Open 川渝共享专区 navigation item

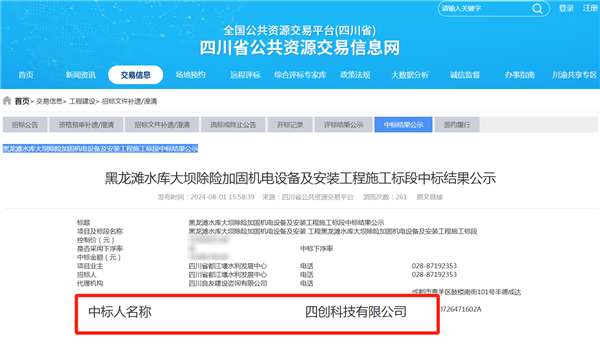[x=574, y=75]
